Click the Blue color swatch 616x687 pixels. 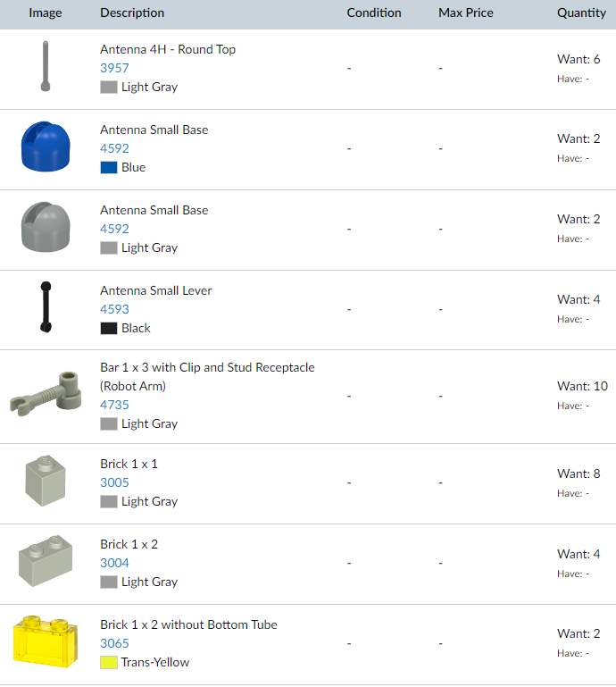(109, 168)
